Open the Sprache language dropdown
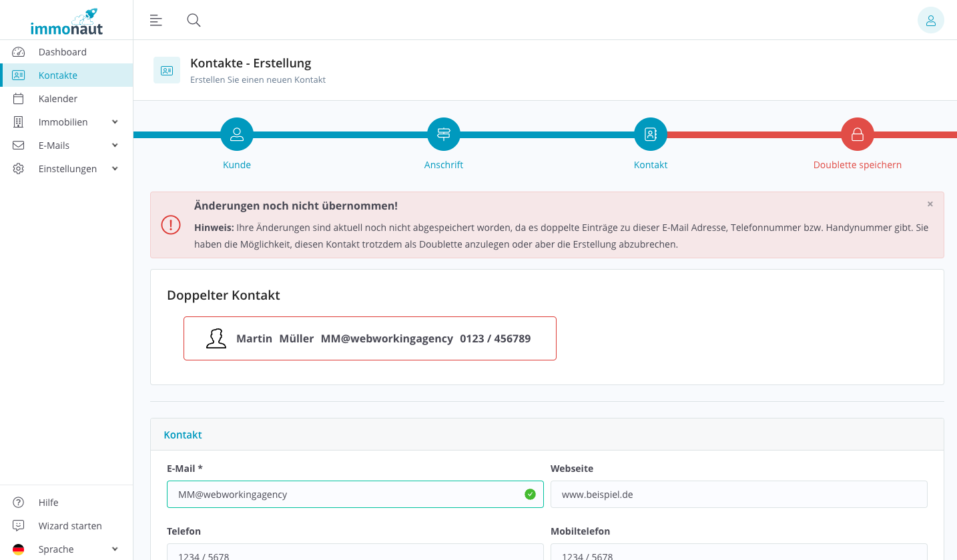The height and width of the screenshot is (560, 957). (x=66, y=549)
